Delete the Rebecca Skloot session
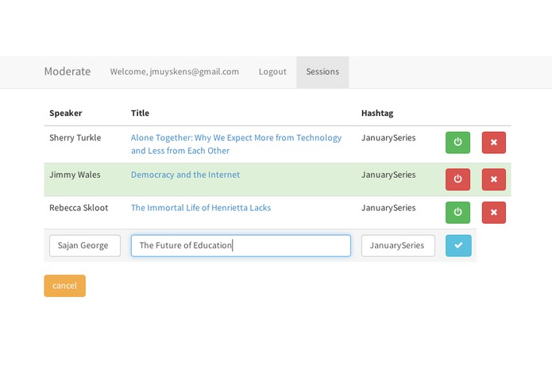 tap(493, 213)
